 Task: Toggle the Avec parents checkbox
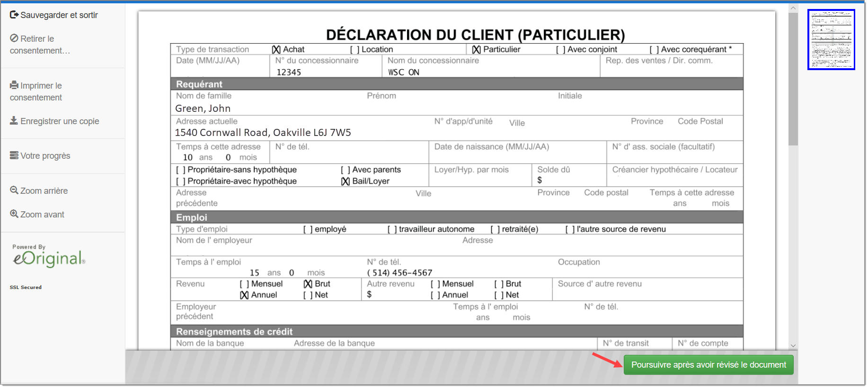[x=345, y=170]
